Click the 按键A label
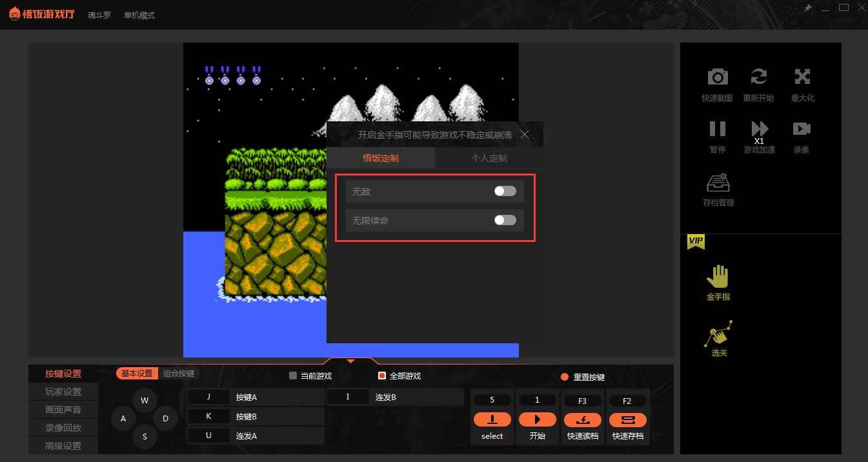Screen dimensions: 868x462 click(247, 397)
